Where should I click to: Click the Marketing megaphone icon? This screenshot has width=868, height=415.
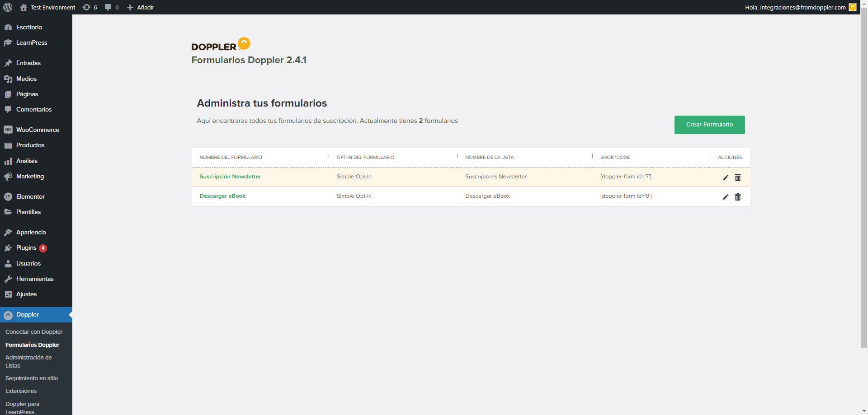point(8,176)
